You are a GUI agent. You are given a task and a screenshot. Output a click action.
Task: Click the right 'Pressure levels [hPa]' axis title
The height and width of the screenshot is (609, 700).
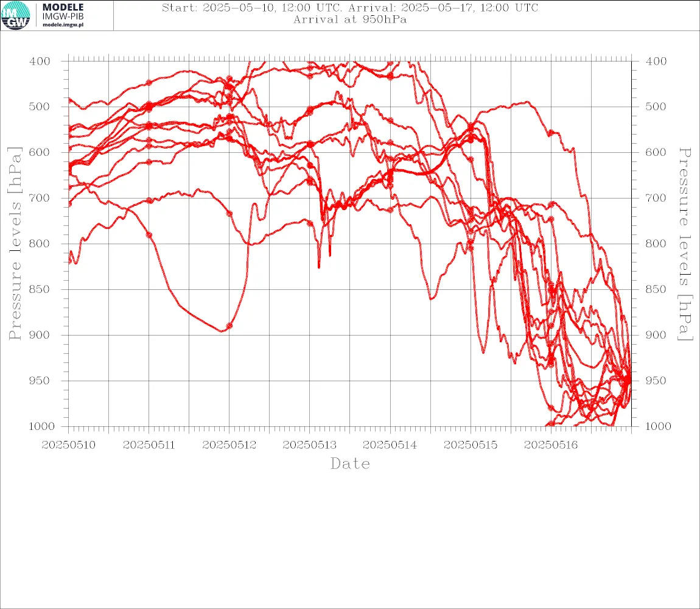[x=685, y=244]
